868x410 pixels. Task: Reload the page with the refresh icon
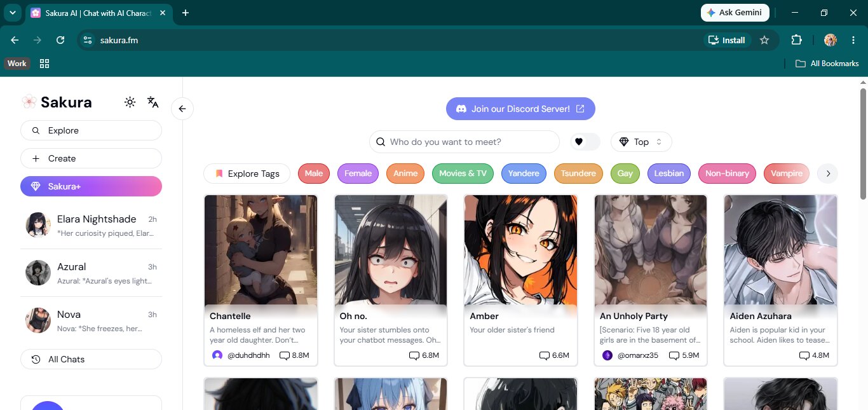pos(60,40)
